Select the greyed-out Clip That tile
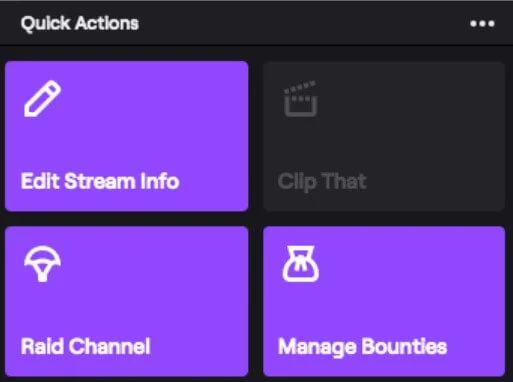 [x=384, y=136]
